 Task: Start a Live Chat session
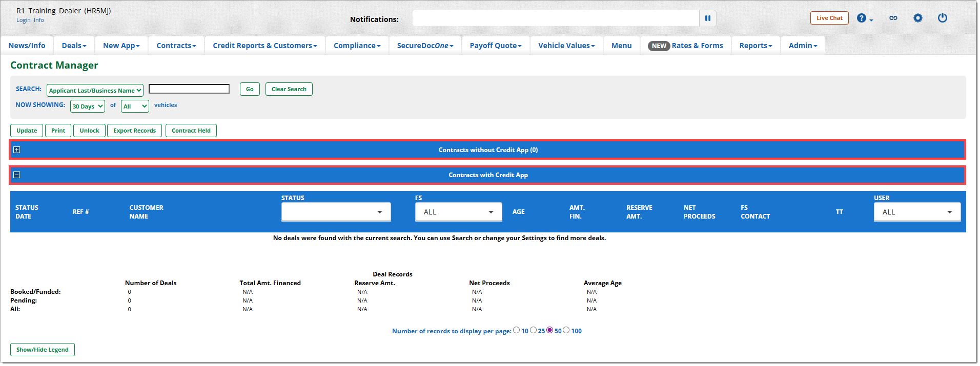(829, 18)
